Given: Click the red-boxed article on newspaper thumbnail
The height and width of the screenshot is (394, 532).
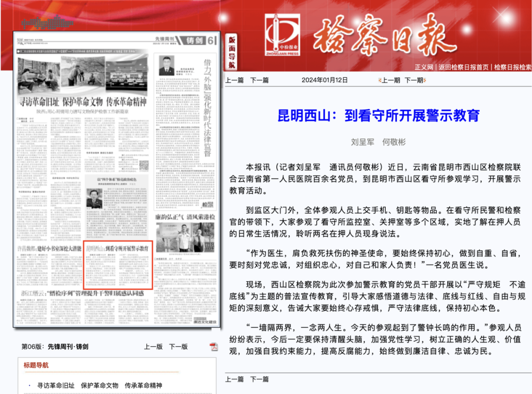Looking at the screenshot, I should (x=118, y=264).
